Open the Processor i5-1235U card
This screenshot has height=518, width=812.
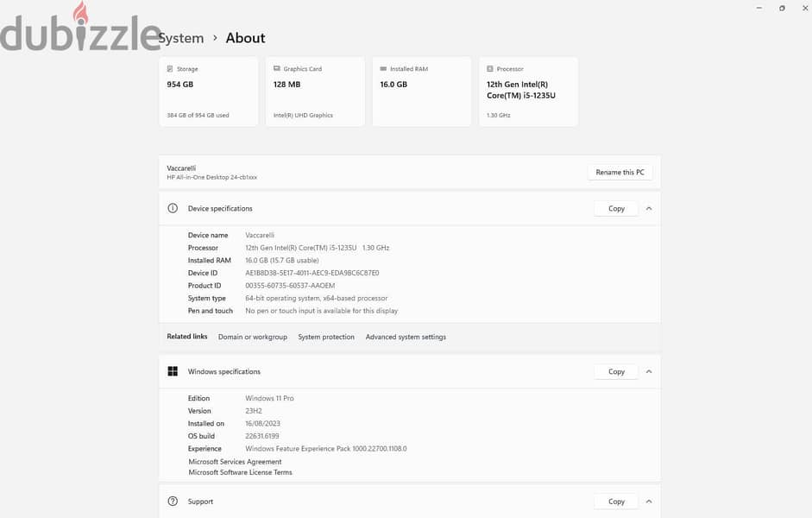[529, 92]
